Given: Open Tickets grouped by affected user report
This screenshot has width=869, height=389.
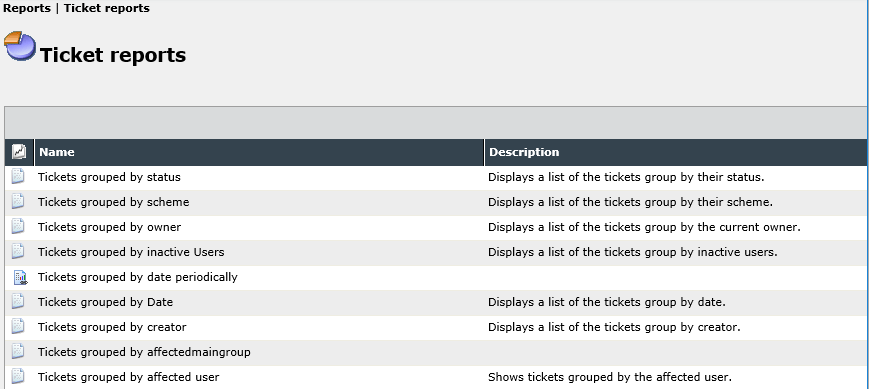Looking at the screenshot, I should (129, 377).
